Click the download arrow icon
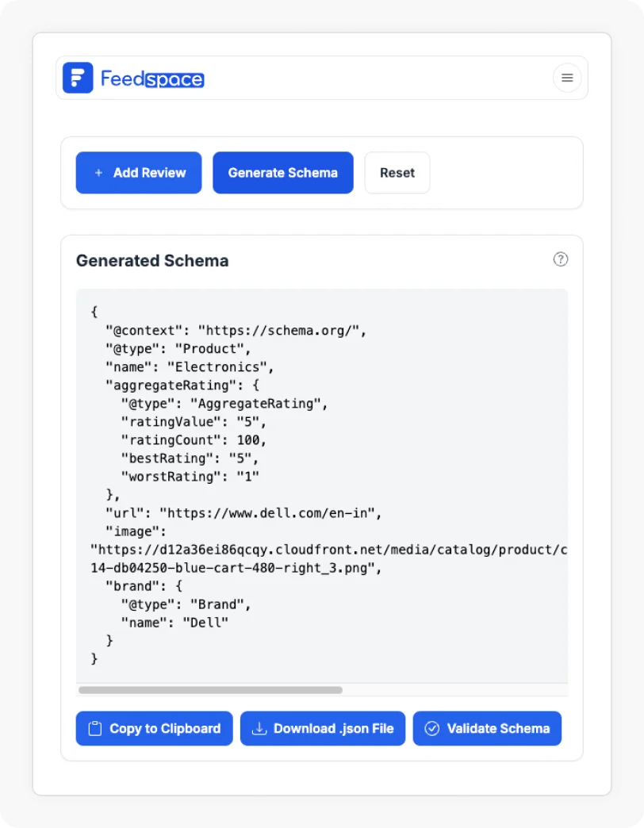 [x=258, y=728]
